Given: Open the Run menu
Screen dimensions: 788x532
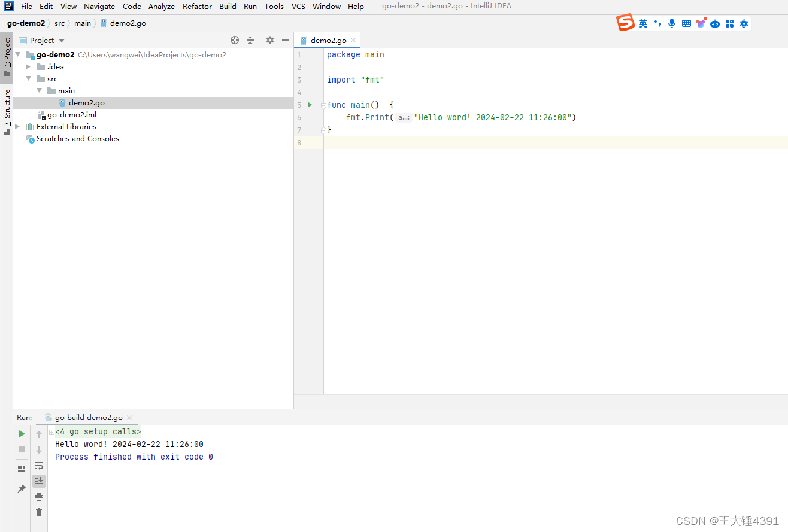Looking at the screenshot, I should pyautogui.click(x=250, y=7).
